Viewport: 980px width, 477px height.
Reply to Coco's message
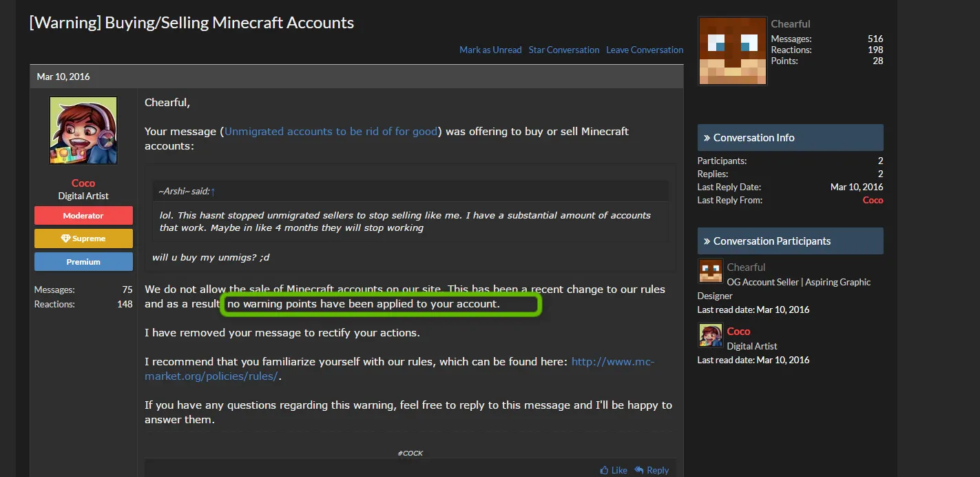[651, 470]
